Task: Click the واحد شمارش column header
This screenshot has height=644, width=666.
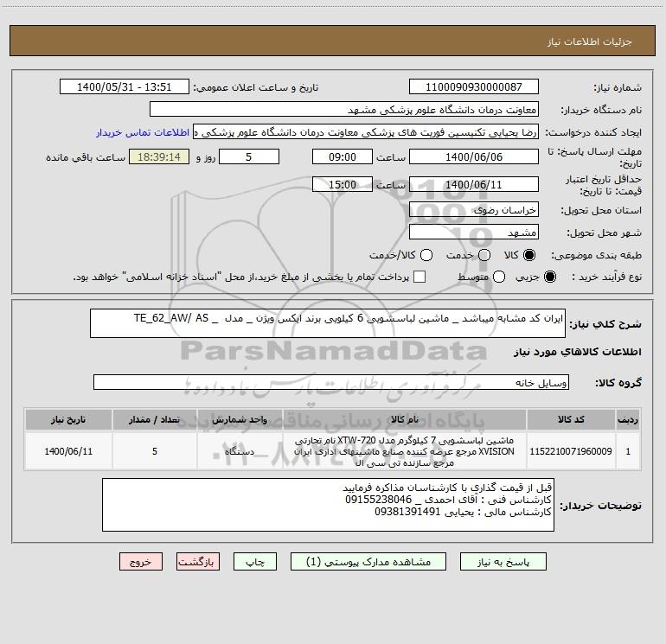Action: tap(240, 420)
